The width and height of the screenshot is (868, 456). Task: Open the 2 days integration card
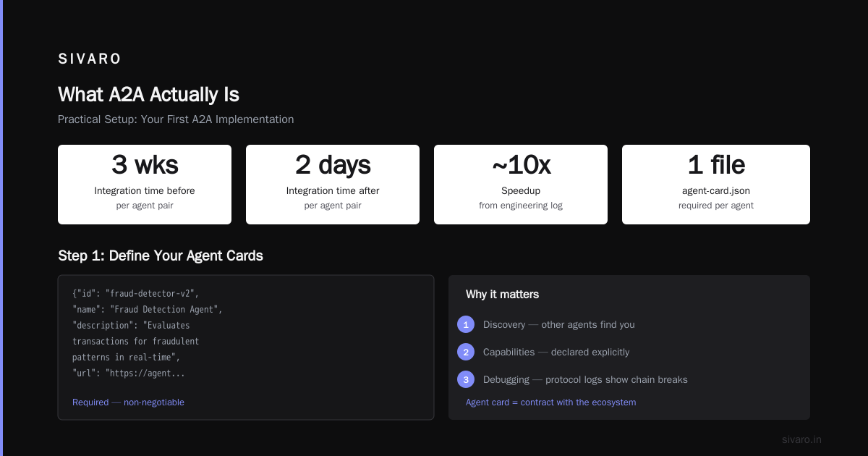[333, 185]
